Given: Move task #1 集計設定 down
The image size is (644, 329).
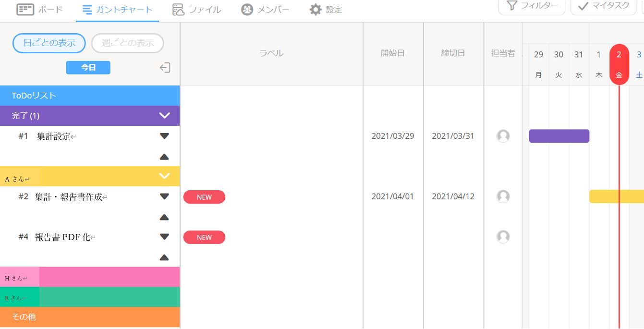Looking at the screenshot, I should (x=164, y=136).
